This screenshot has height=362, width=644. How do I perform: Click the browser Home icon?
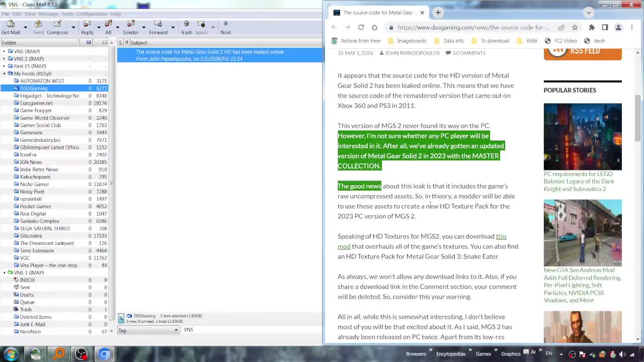374,27
